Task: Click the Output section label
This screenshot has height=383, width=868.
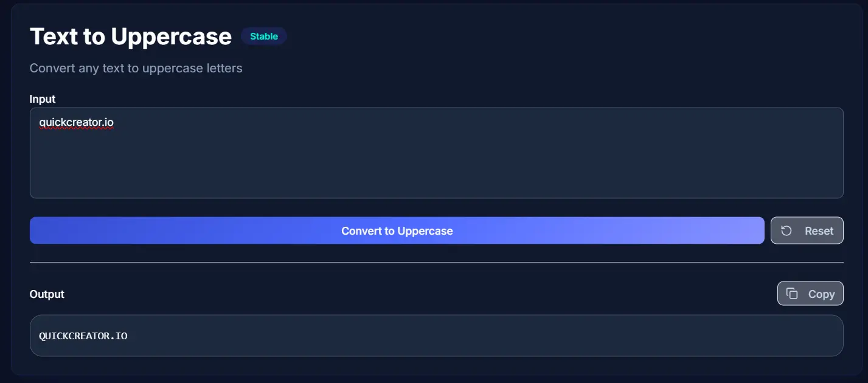Action: click(x=47, y=294)
